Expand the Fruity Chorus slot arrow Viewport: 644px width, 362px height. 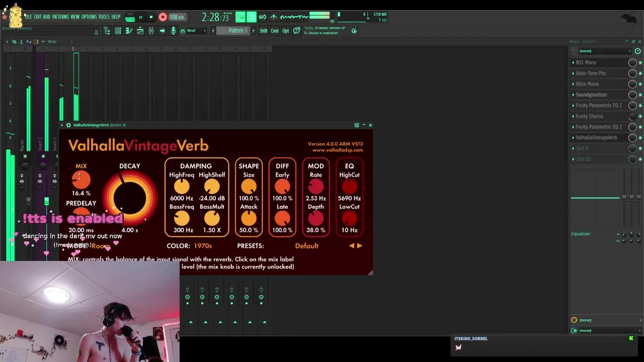click(573, 116)
